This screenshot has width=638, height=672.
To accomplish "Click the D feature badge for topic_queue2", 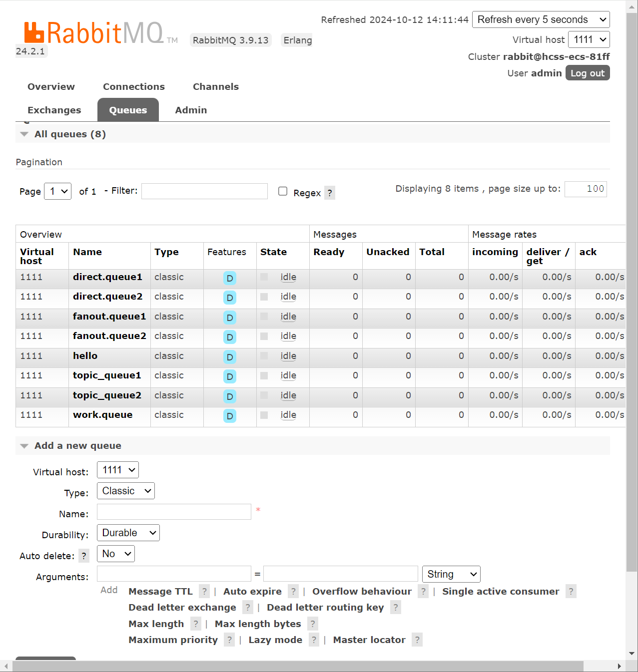I will click(230, 396).
